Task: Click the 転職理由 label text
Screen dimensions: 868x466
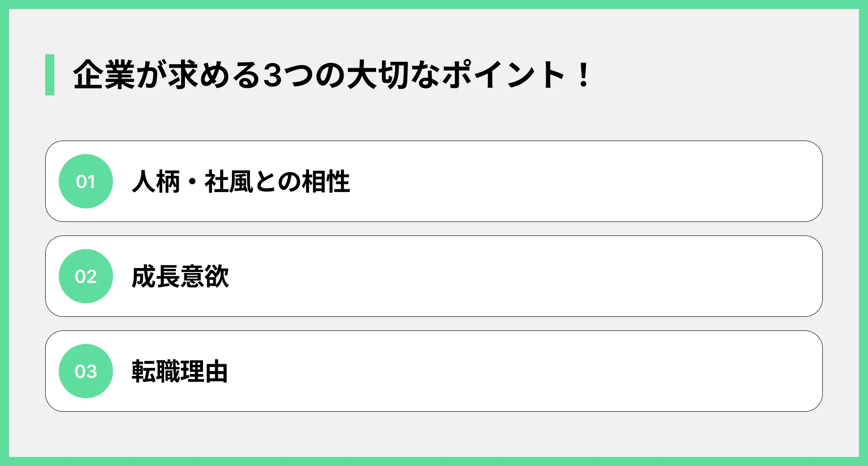Action: (179, 372)
